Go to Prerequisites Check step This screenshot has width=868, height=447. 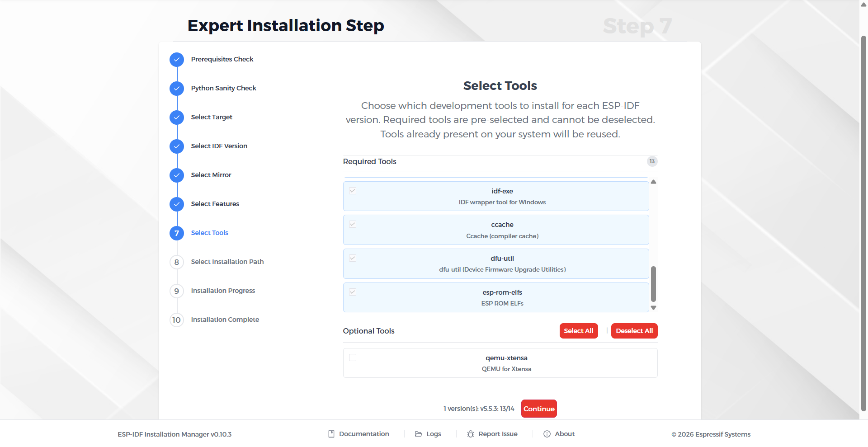tap(222, 59)
